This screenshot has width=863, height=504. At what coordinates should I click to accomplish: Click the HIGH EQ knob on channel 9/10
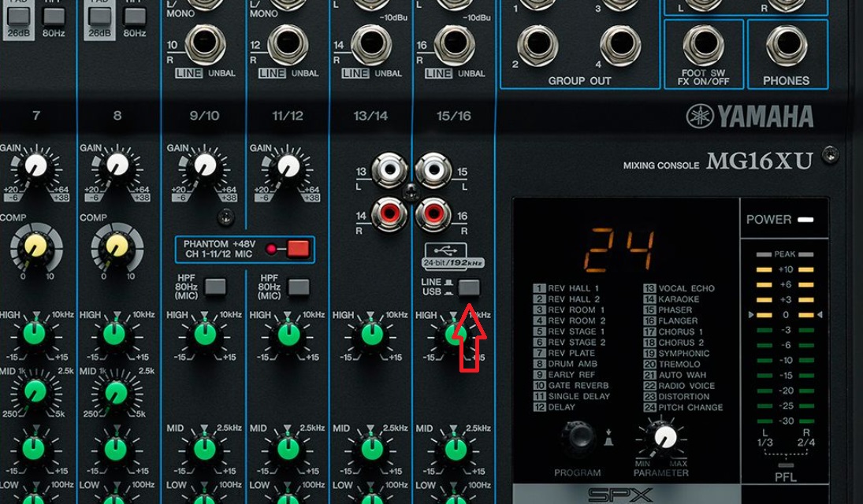pos(205,334)
